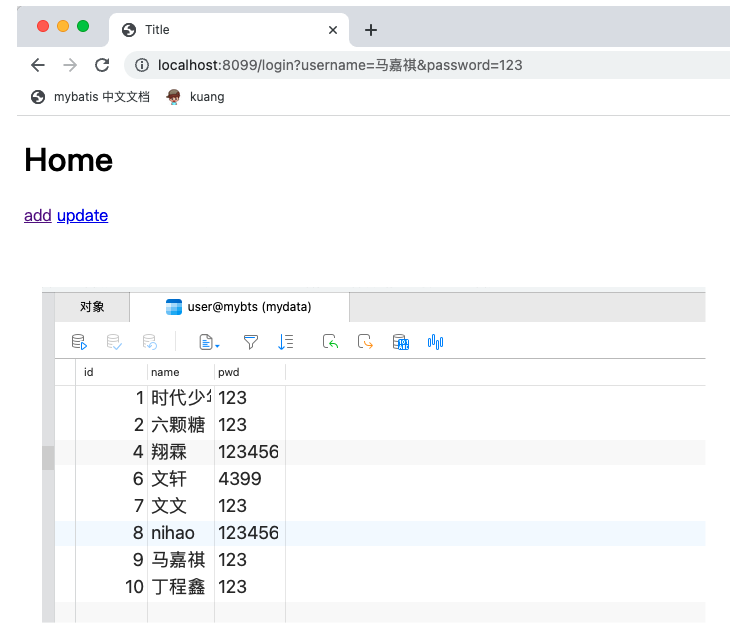
Task: Open the text document dropdown icon
Action: [209, 342]
